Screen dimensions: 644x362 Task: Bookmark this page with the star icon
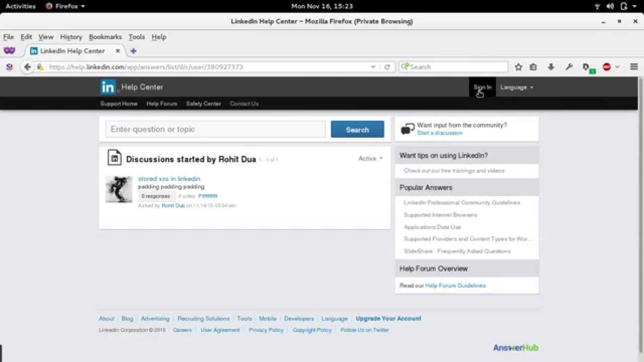click(519, 67)
